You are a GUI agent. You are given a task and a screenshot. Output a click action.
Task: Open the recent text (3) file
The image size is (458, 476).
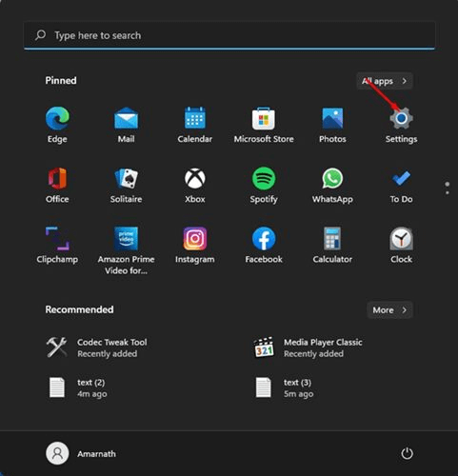click(x=284, y=387)
